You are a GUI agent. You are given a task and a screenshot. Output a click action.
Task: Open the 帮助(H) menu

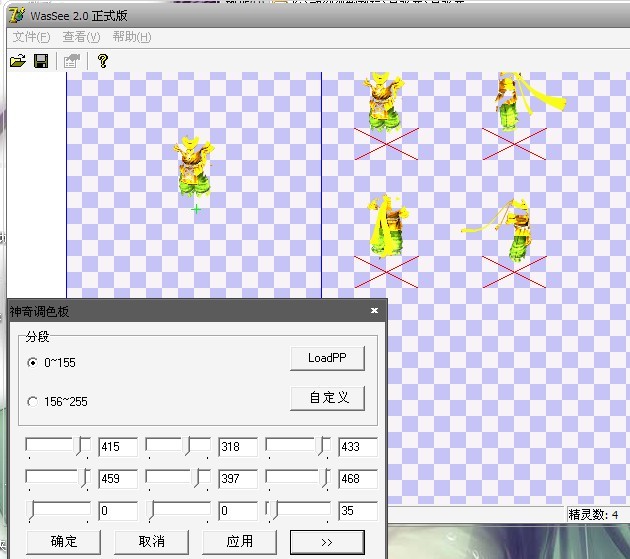tap(132, 37)
